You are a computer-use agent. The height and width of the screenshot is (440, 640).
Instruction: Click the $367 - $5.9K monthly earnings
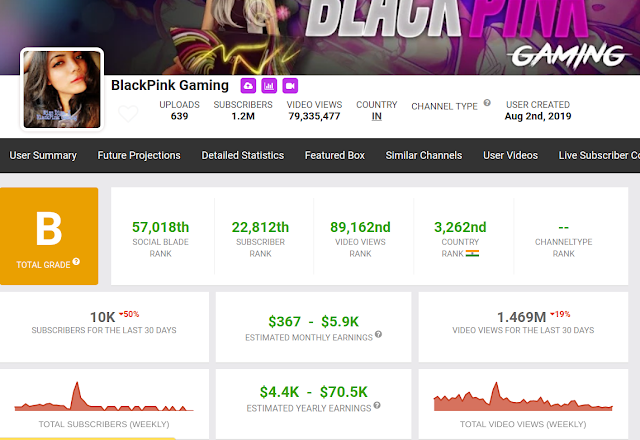click(x=313, y=322)
